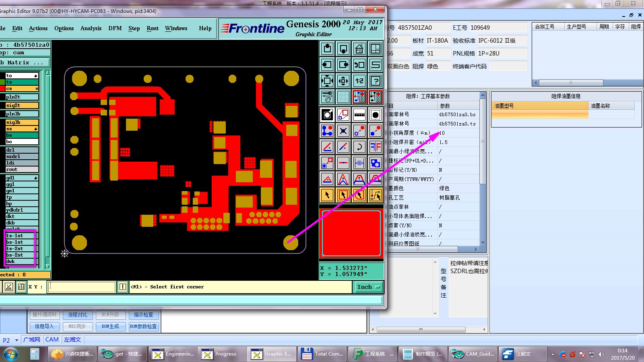Viewport: 644px width, 362px height.
Task: Open the Rout menu
Action: [x=153, y=28]
